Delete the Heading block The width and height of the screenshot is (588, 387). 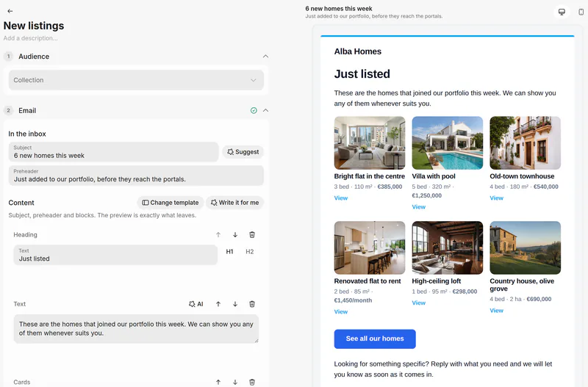coord(252,235)
